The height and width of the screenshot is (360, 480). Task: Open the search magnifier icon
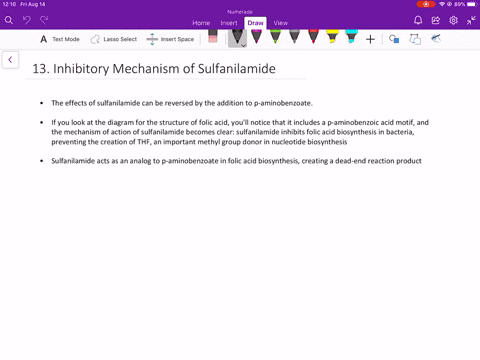click(9, 20)
